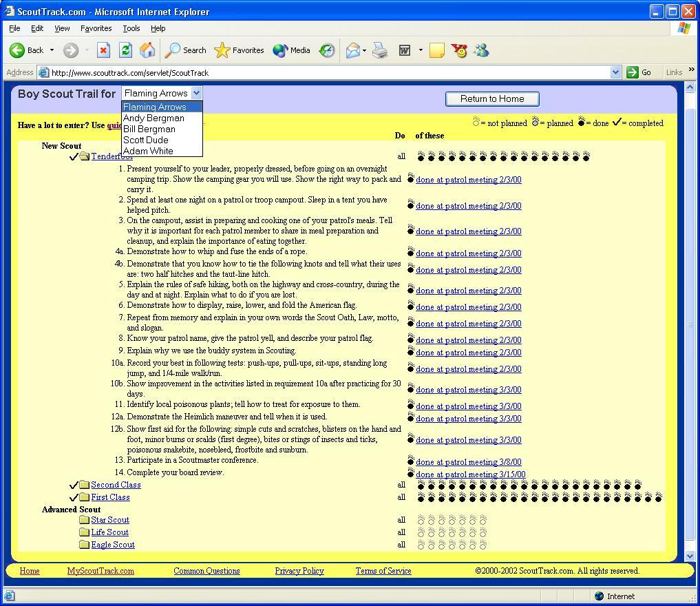
Task: Click the vertical scrollbar thumb
Action: pyautogui.click(x=690, y=324)
